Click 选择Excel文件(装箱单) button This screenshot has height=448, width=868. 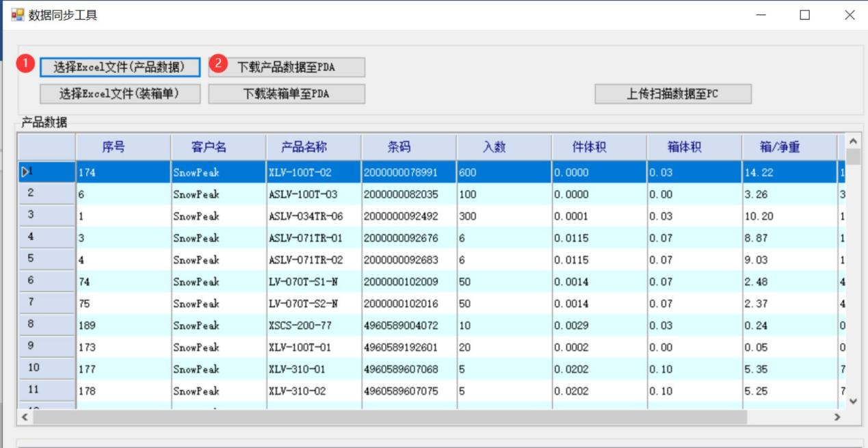click(120, 94)
